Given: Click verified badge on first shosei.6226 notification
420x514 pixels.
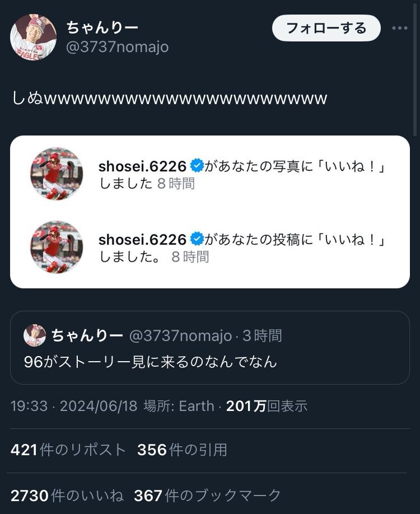Looking at the screenshot, I should click(197, 166).
